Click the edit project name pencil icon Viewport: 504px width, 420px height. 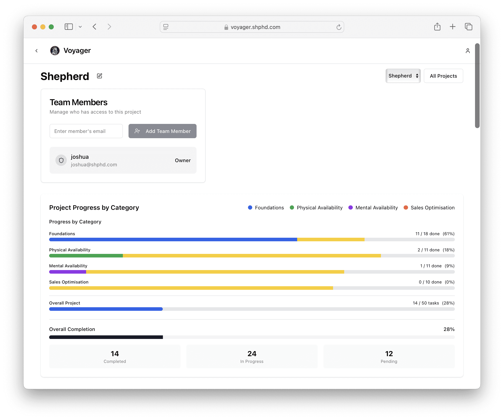[x=99, y=76]
